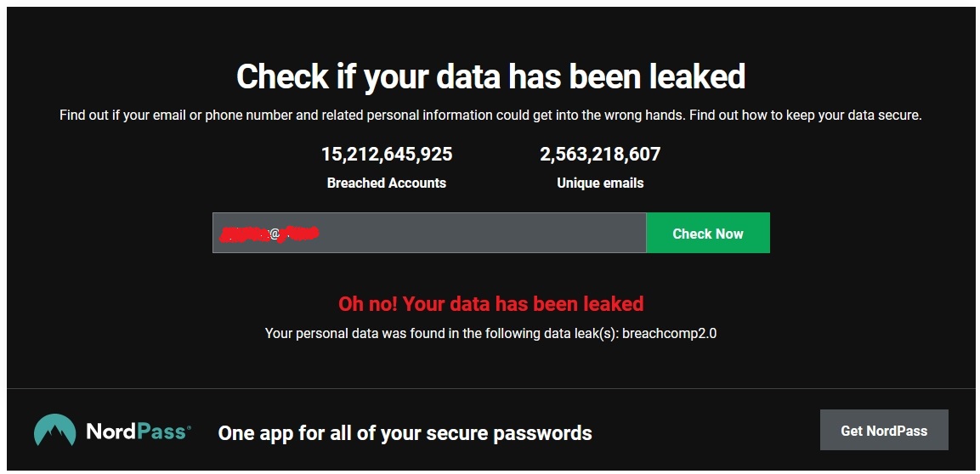The width and height of the screenshot is (980, 474).
Task: Click the description text about keeping data secure
Action: (490, 116)
